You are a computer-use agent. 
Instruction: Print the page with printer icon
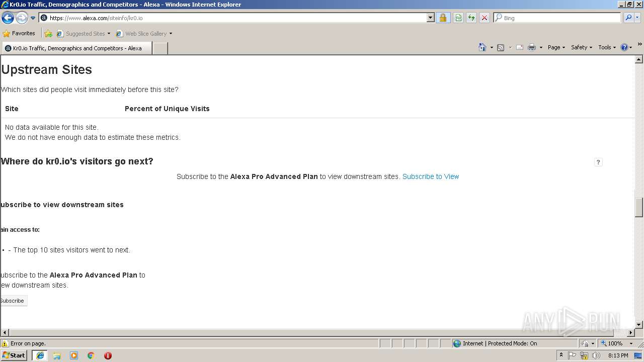[532, 47]
